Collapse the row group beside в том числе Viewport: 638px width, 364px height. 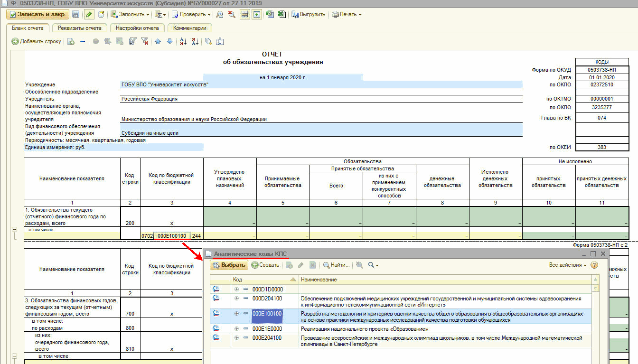click(14, 230)
